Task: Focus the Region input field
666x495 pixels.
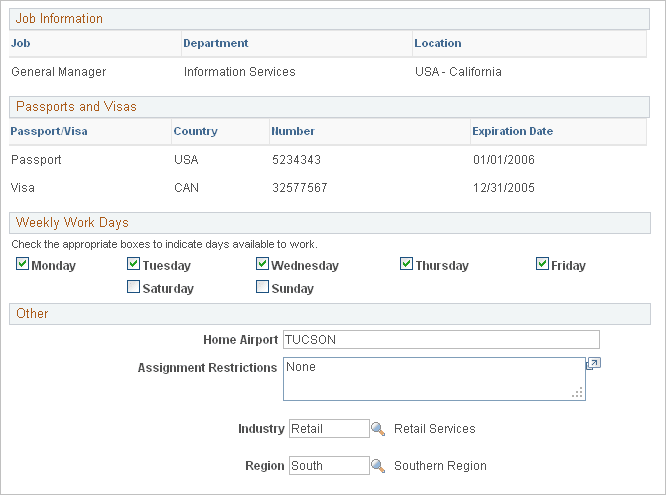Action: pos(329,466)
